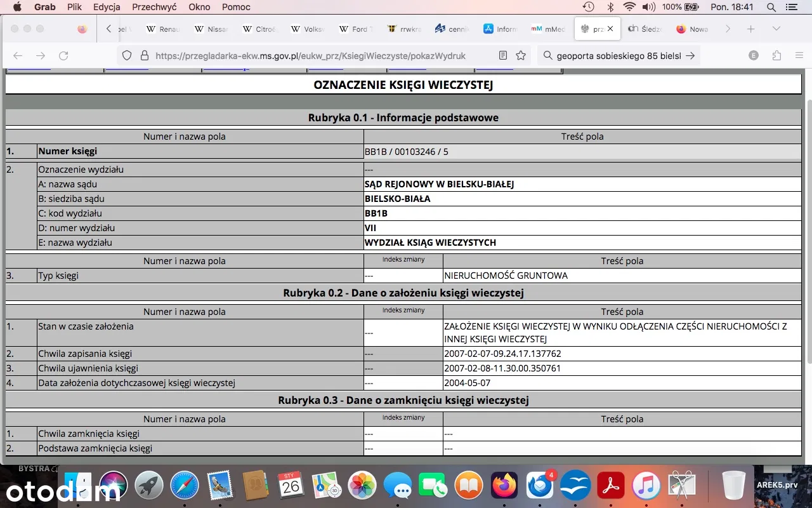This screenshot has height=508, width=812.
Task: Adjust the system volume in menu bar
Action: (648, 7)
